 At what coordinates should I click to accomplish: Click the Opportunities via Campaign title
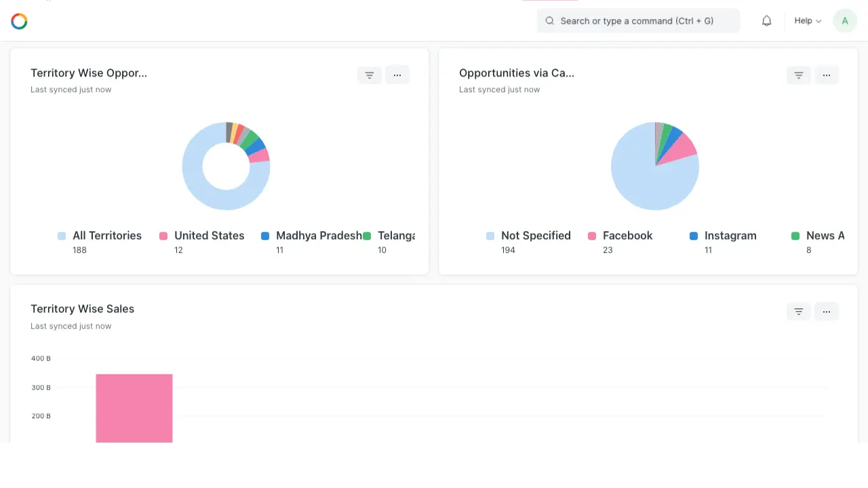(x=517, y=73)
